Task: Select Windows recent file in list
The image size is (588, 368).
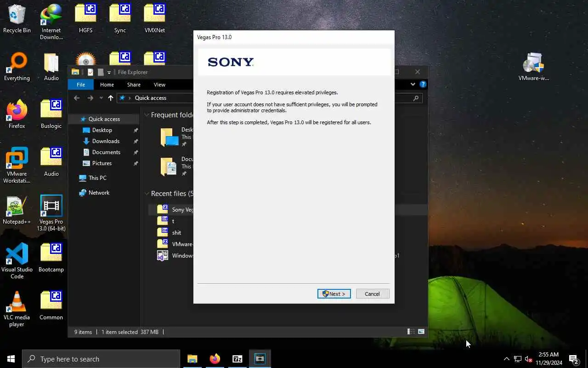Action: (x=182, y=256)
